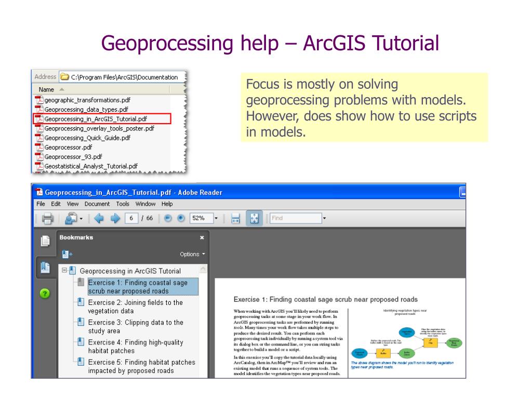Select Exercise 4 high-quality habitat patches bookmark
This screenshot has height=399, width=532.
[x=136, y=347]
